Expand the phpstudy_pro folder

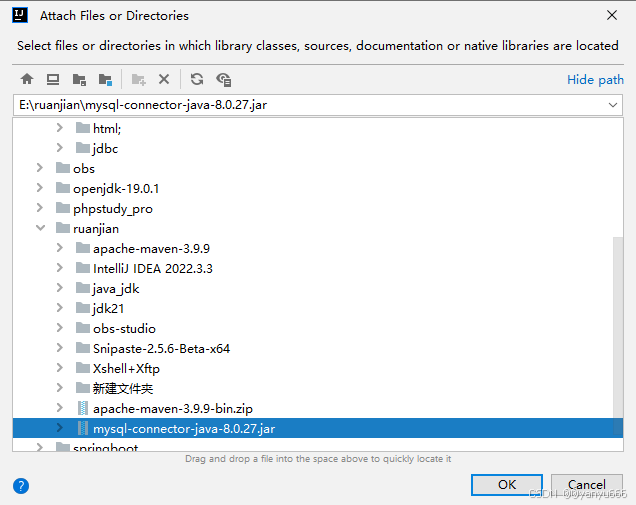[40, 208]
